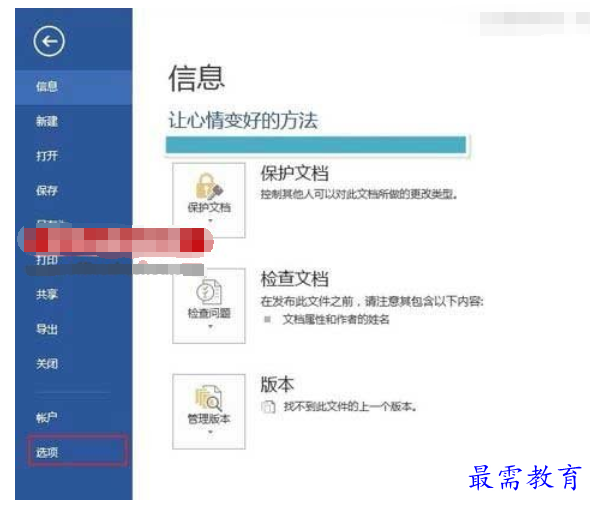590x509 pixels.
Task: Click the small document icon beside 找不到此文件的上一个版本
Action: click(268, 407)
